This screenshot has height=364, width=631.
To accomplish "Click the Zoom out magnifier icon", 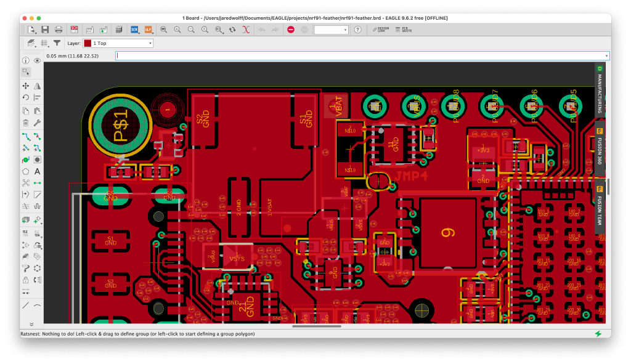I will [191, 30].
